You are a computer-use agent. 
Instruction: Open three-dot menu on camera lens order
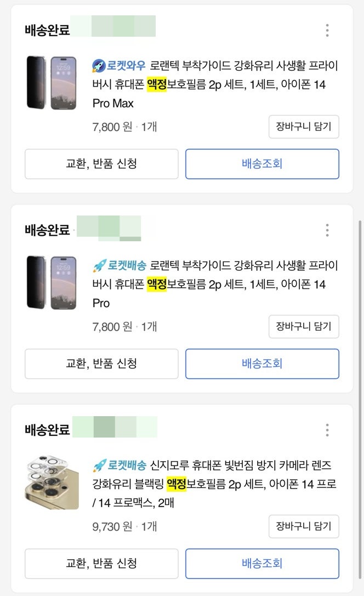[327, 430]
